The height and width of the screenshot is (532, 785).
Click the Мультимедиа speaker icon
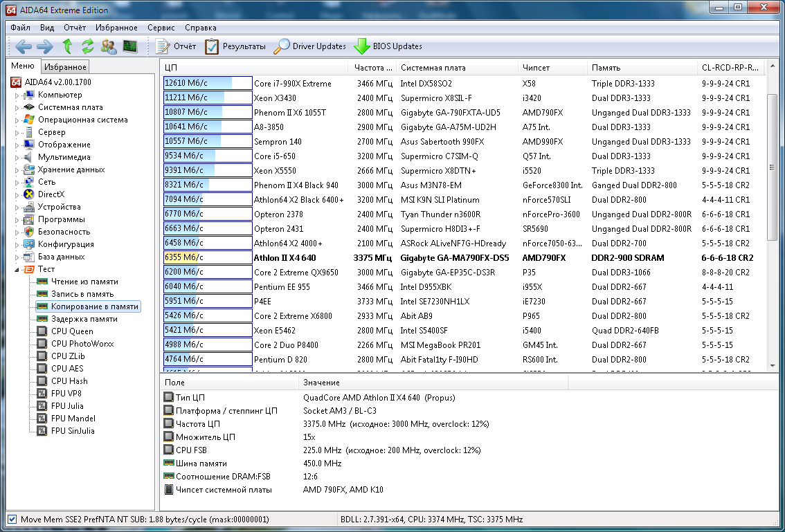click(x=29, y=157)
